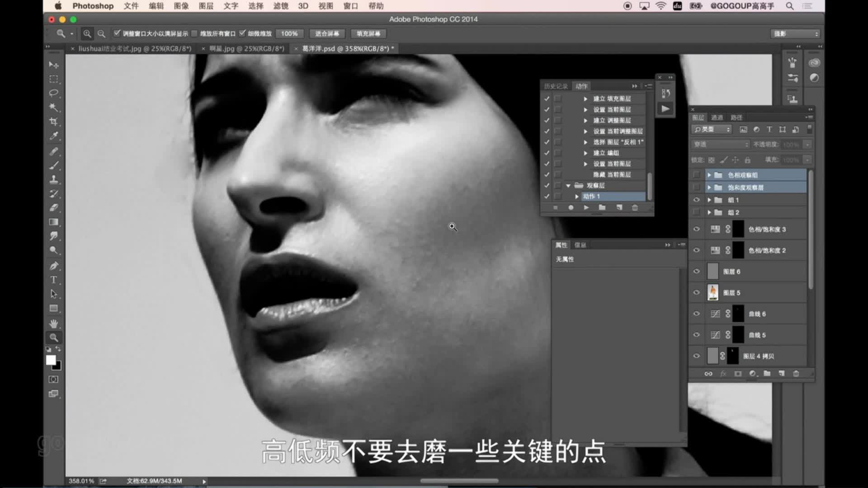Viewport: 868px width, 488px height.
Task: Expand the 组 2 layer group
Action: [x=709, y=212]
